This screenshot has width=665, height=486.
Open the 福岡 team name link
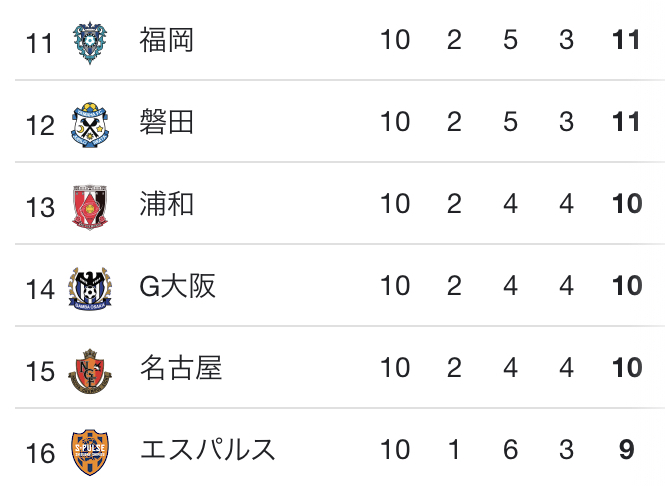[x=167, y=40]
